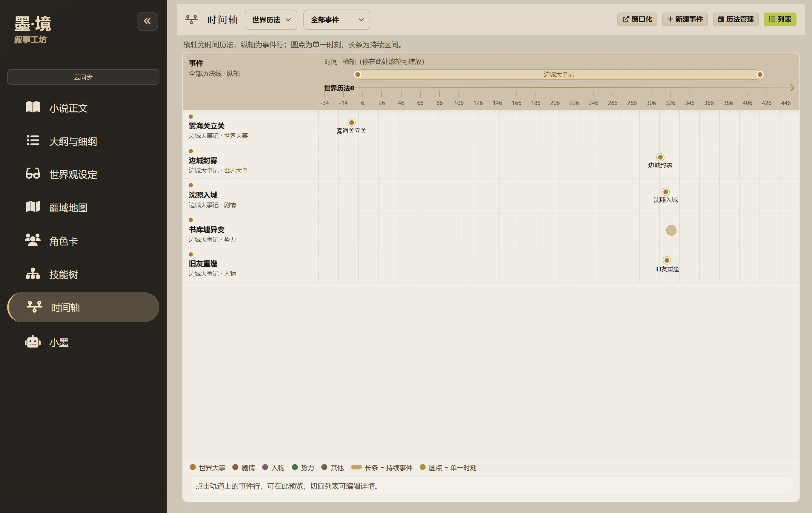Click the 时间轴 sidebar timeline icon
The width and height of the screenshot is (812, 513).
(34, 307)
